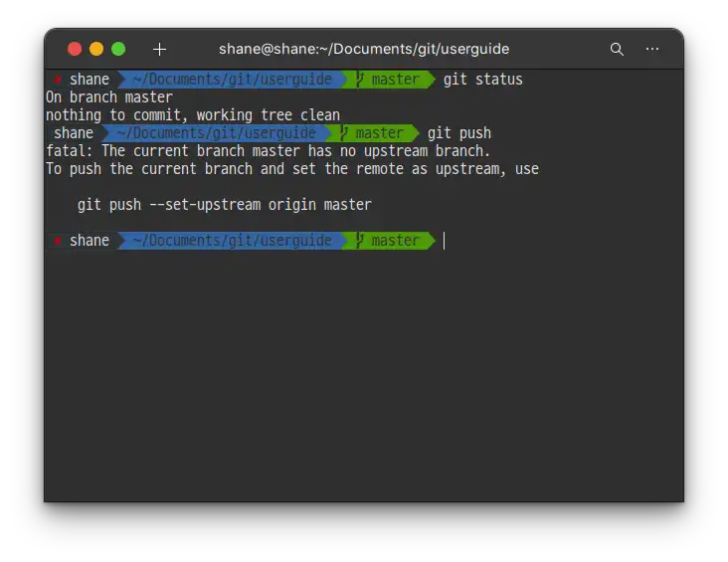Click the 'git status' command text
Screen dimensions: 728x562
(483, 80)
